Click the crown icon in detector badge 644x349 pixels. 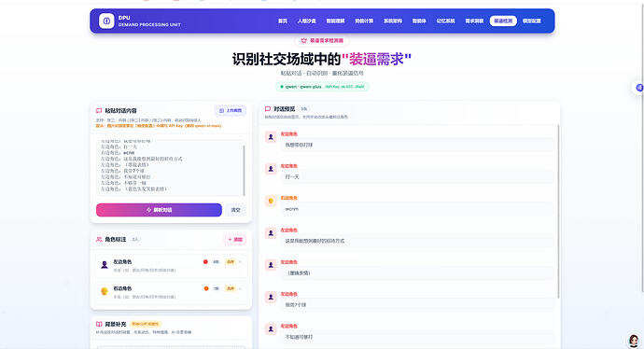tap(304, 41)
